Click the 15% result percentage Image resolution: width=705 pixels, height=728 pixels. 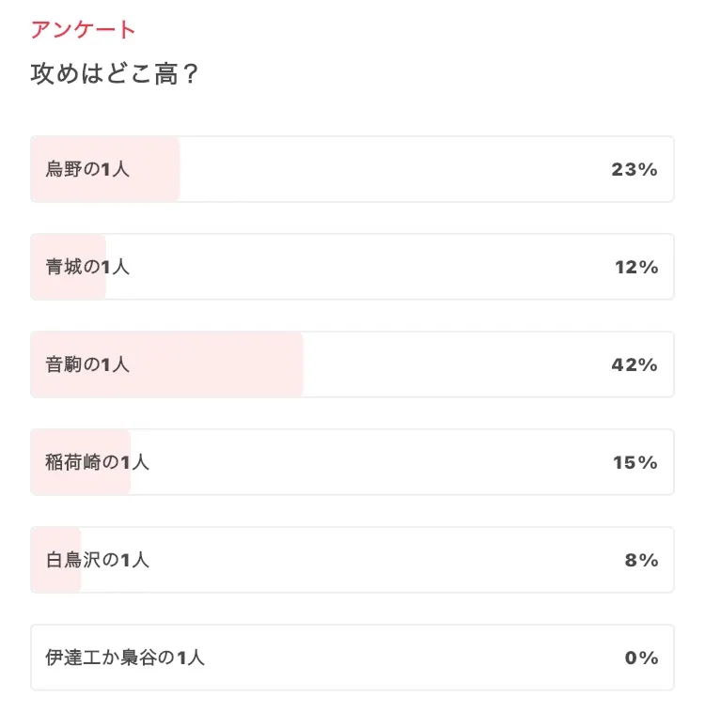pyautogui.click(x=636, y=463)
